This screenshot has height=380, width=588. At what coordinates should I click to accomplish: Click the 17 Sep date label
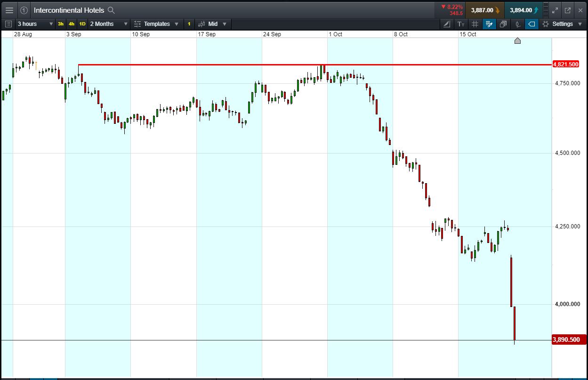click(207, 34)
